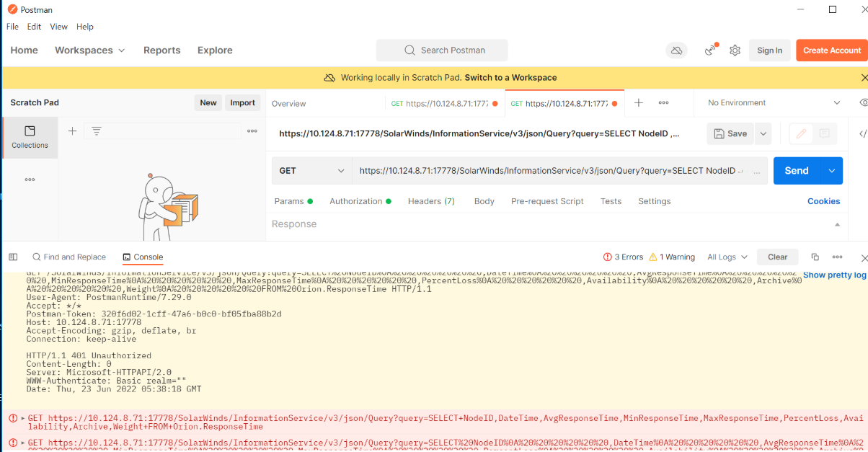Open the Workspaces dropdown

pos(90,50)
